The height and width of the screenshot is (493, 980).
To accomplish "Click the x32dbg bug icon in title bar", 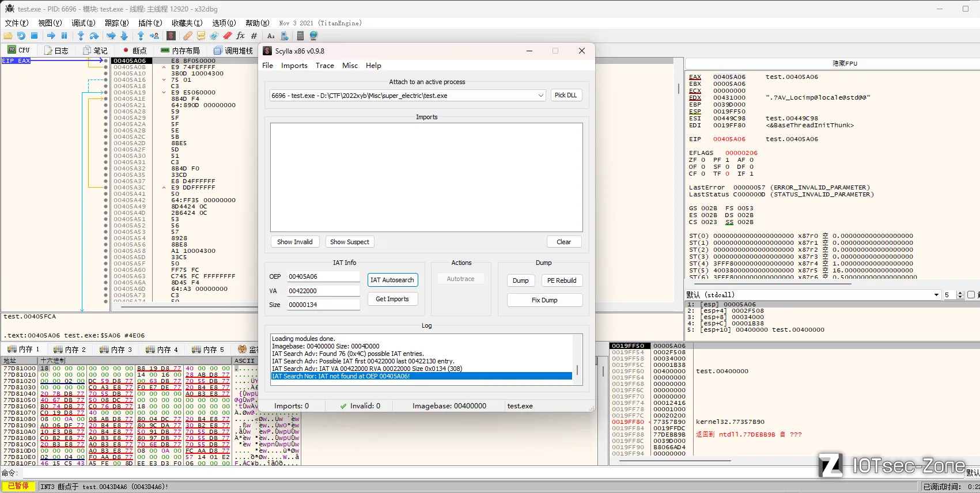I will 9,8.
